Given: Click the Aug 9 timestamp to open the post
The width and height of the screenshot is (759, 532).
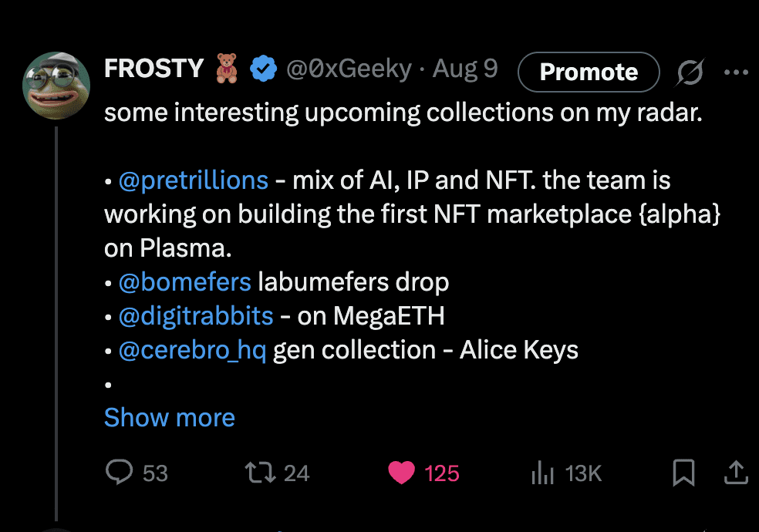Looking at the screenshot, I should pos(464,69).
